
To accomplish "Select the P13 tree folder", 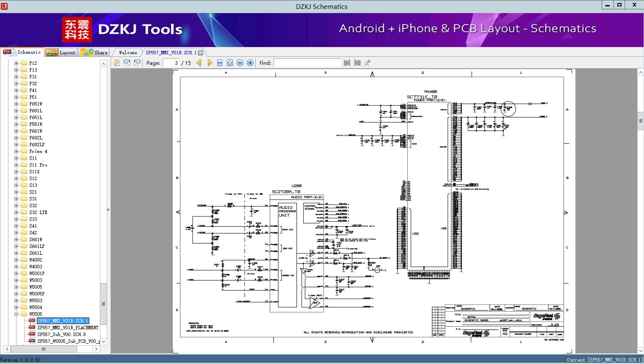I will 33,70.
